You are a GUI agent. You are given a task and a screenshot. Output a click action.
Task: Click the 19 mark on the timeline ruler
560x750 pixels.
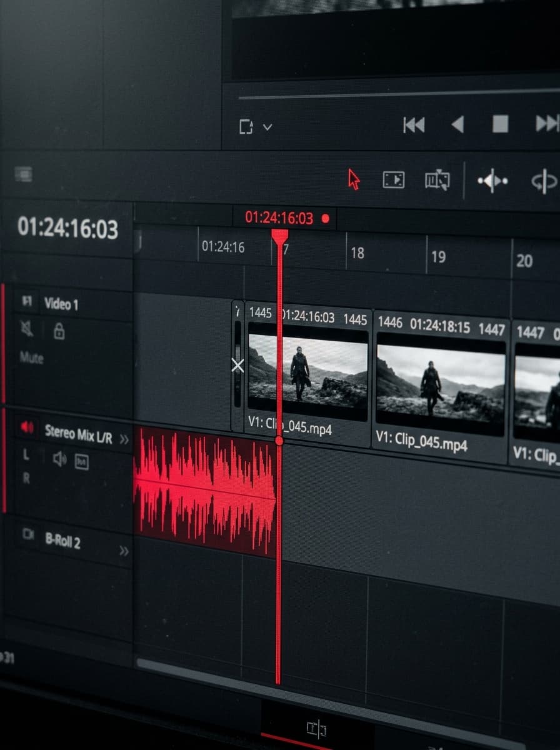point(439,256)
